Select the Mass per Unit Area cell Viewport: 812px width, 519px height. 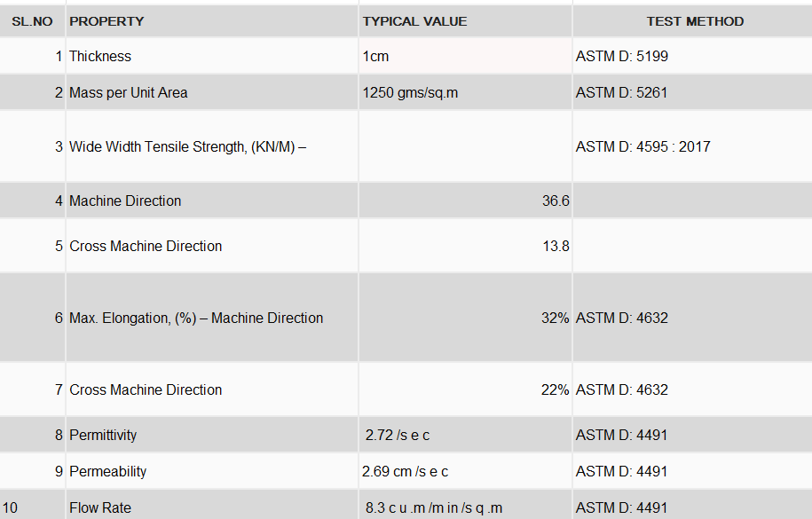pyautogui.click(x=212, y=92)
